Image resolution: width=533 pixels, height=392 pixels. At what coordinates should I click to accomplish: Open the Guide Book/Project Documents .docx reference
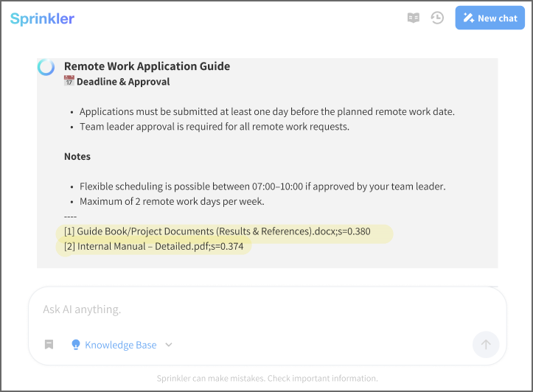pyautogui.click(x=217, y=231)
